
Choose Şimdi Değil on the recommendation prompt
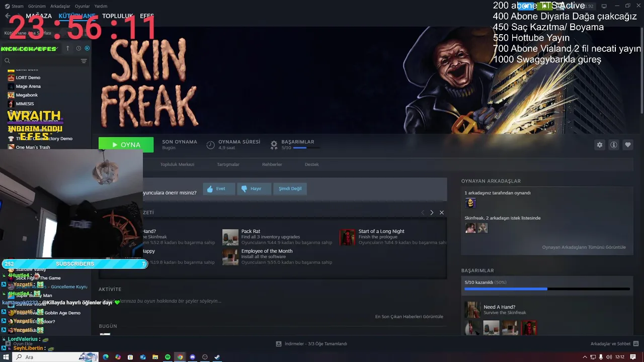pos(290,189)
